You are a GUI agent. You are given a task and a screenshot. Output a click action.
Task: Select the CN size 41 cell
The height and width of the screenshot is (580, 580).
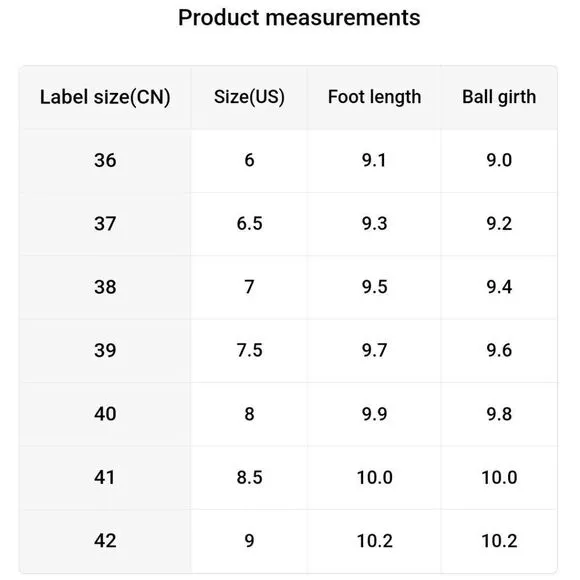pyautogui.click(x=105, y=478)
